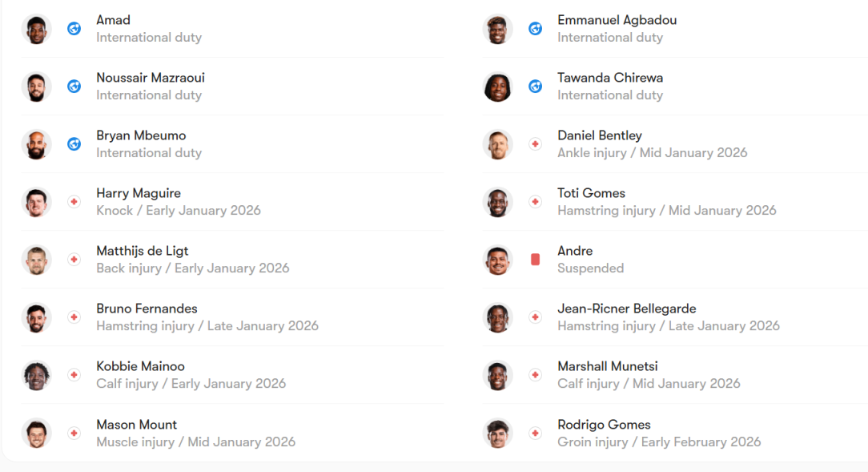Click the international duty icon beside Emmanuel Agbadou
868x472 pixels.
pyautogui.click(x=535, y=29)
